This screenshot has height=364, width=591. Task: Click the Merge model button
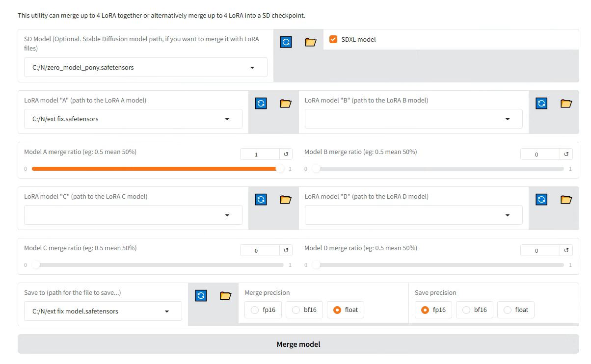[x=298, y=344]
